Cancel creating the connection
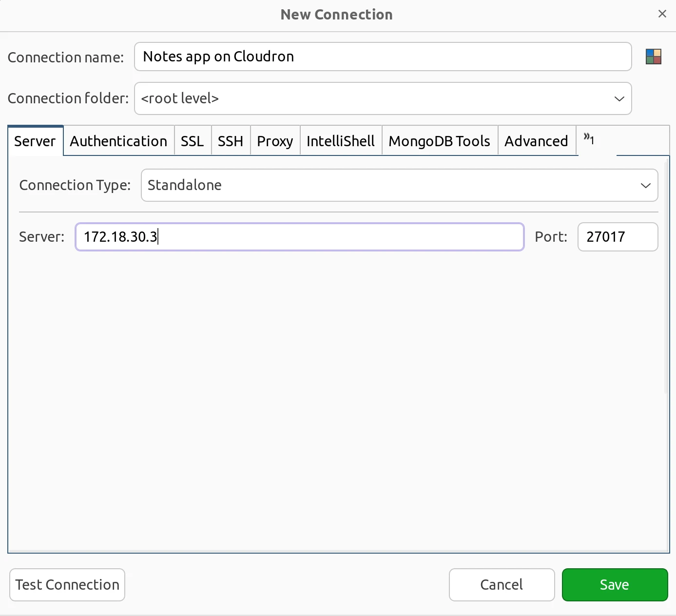Screen dimensions: 676x616 coord(502,584)
